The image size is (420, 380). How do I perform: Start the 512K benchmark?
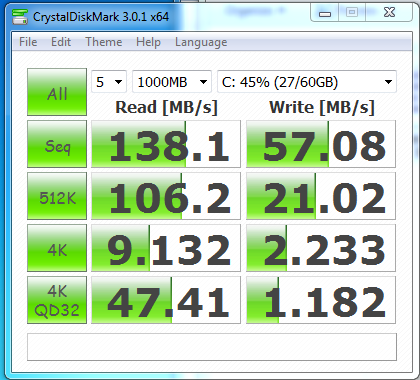pyautogui.click(x=57, y=196)
